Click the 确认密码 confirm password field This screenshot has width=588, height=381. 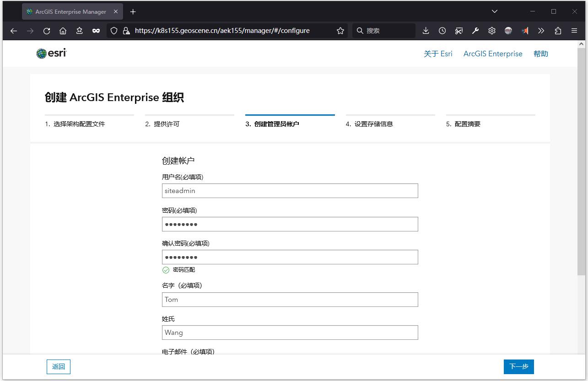click(290, 257)
